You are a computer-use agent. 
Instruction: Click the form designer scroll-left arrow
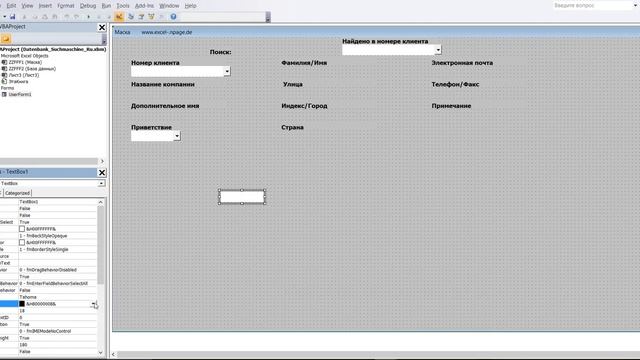point(113,354)
